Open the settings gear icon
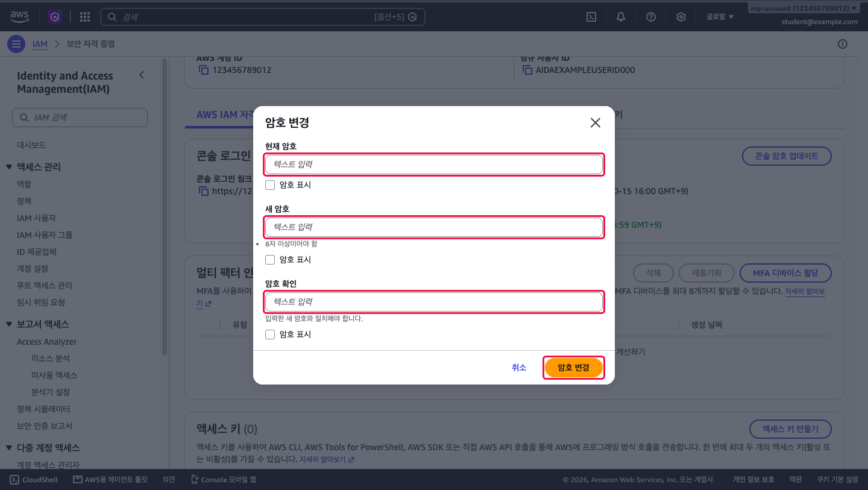This screenshot has width=868, height=490. [x=681, y=17]
